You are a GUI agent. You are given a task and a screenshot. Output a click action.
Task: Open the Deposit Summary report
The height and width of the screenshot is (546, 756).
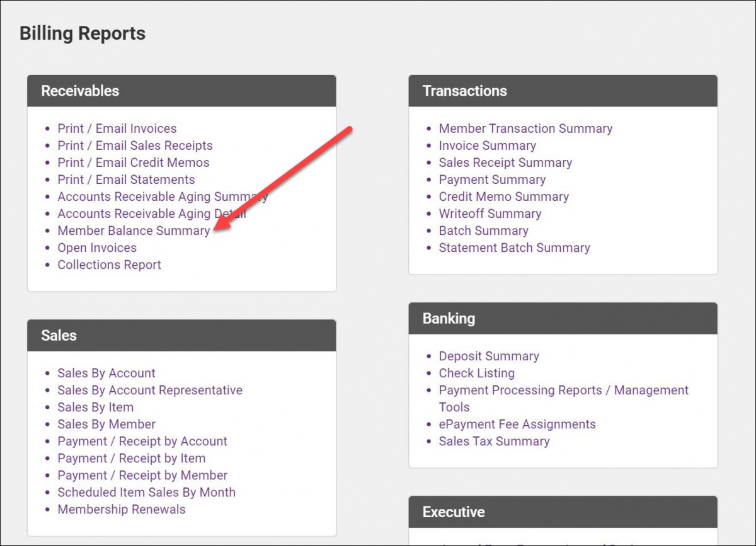pos(489,356)
